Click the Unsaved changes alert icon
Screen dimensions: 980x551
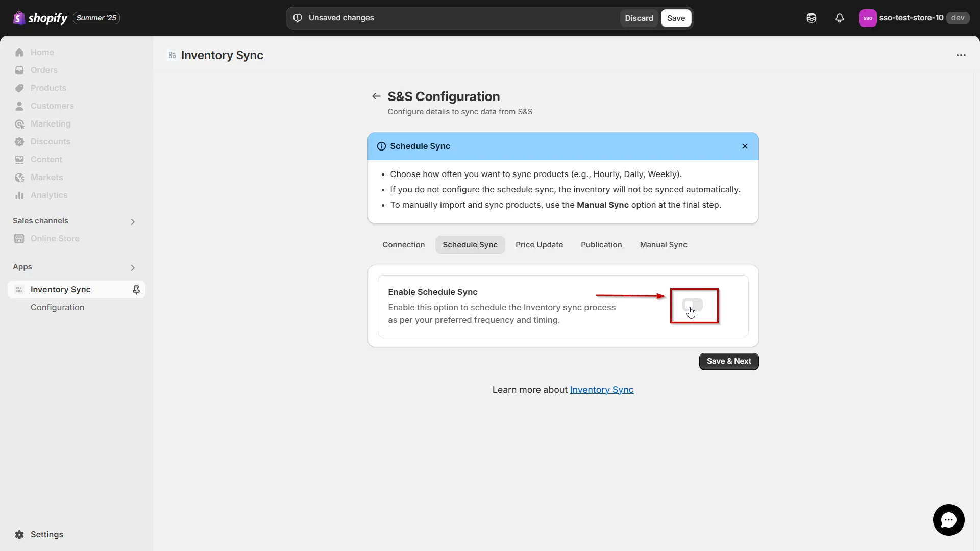click(x=298, y=18)
